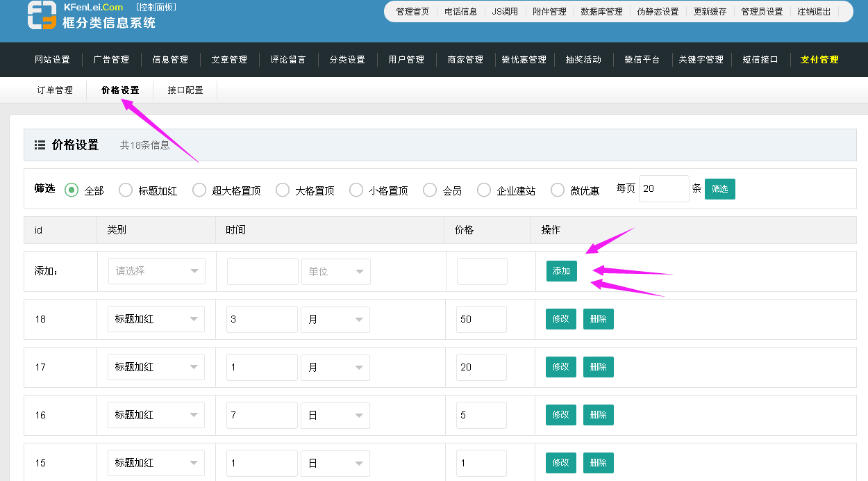868x481 pixels.
Task: Open 支付管理 in the main menu
Action: point(819,60)
